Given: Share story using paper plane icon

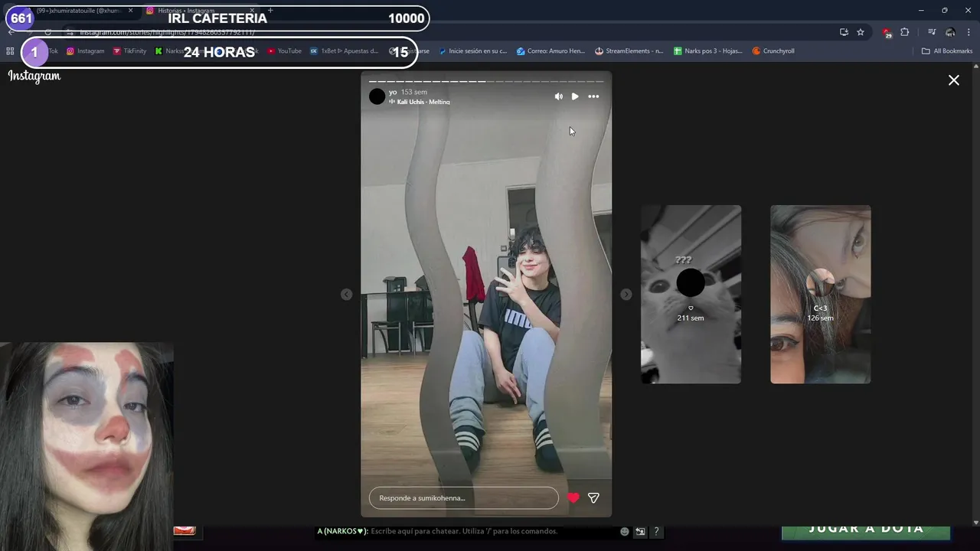Looking at the screenshot, I should click(x=593, y=498).
